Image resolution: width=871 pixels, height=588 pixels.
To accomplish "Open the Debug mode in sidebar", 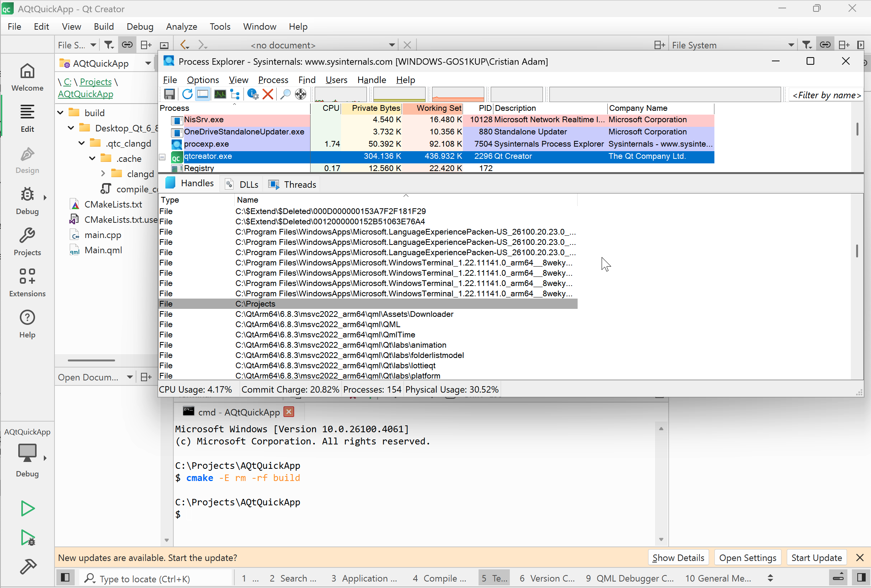I will coord(27,201).
